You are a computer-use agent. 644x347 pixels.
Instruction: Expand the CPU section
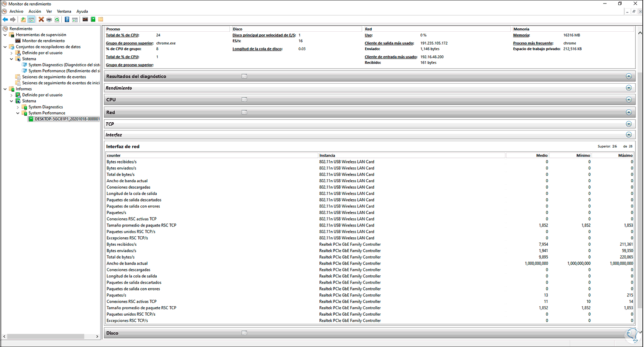pyautogui.click(x=629, y=99)
